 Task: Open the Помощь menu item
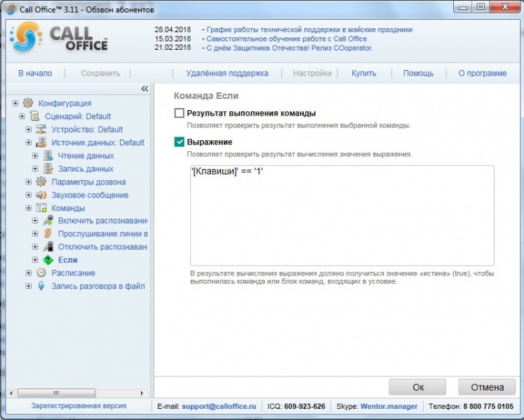pos(418,73)
